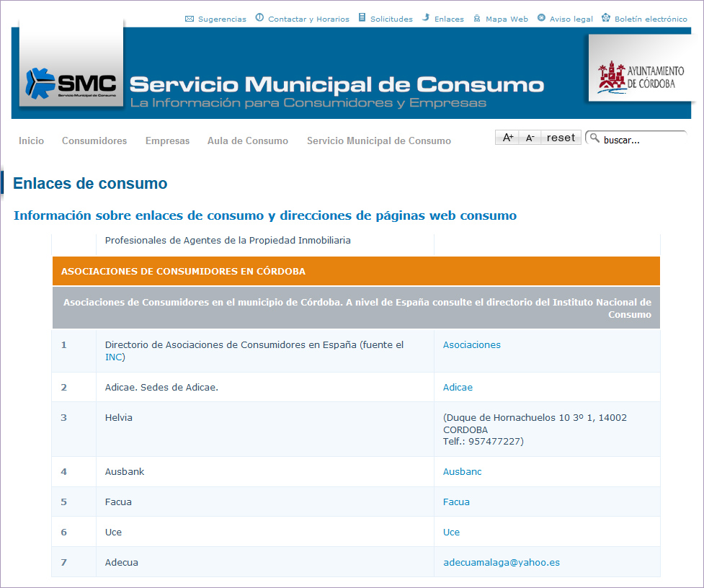Open the Aviso legal link

point(571,19)
